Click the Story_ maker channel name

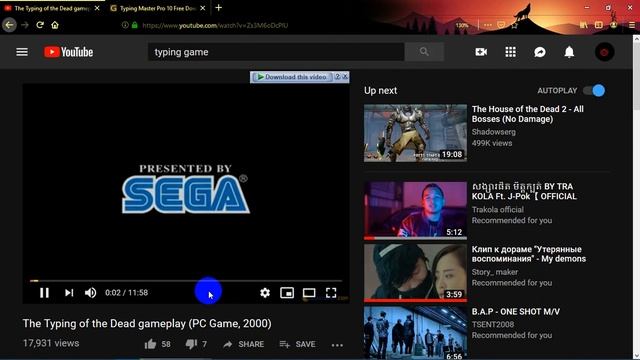tap(495, 272)
